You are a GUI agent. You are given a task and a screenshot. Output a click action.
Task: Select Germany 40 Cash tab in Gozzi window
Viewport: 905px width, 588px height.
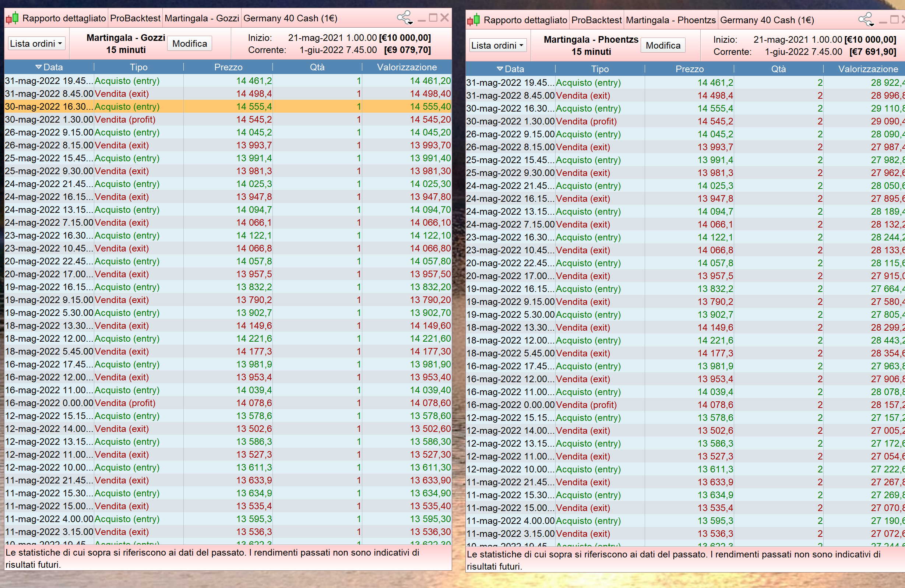click(x=290, y=18)
